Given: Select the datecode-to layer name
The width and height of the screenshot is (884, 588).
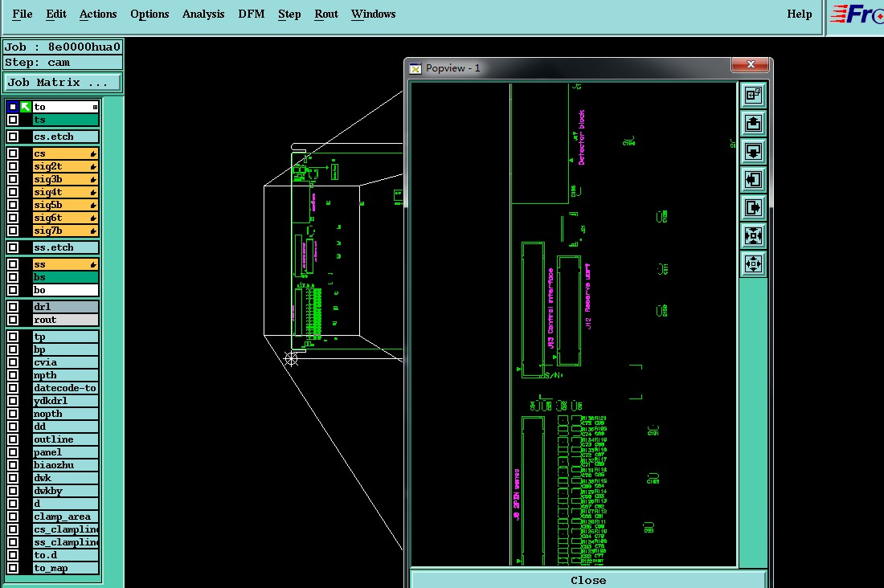Looking at the screenshot, I should pyautogui.click(x=65, y=389).
